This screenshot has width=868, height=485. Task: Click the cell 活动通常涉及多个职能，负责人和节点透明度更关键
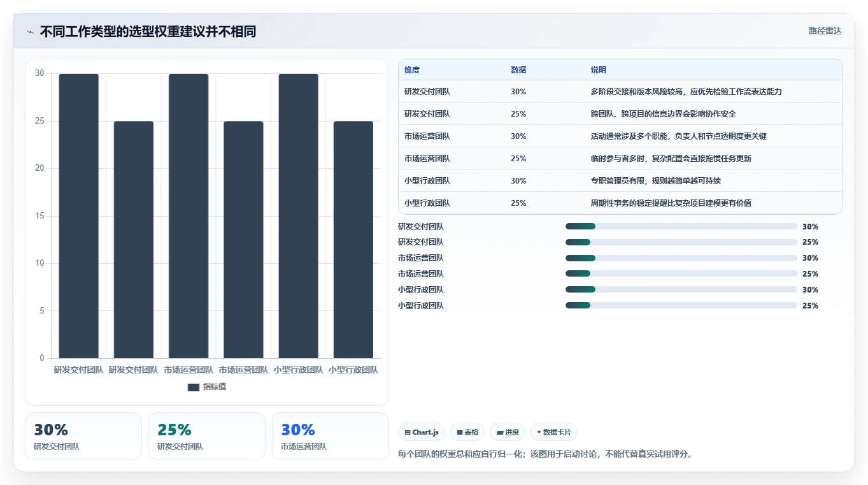679,136
